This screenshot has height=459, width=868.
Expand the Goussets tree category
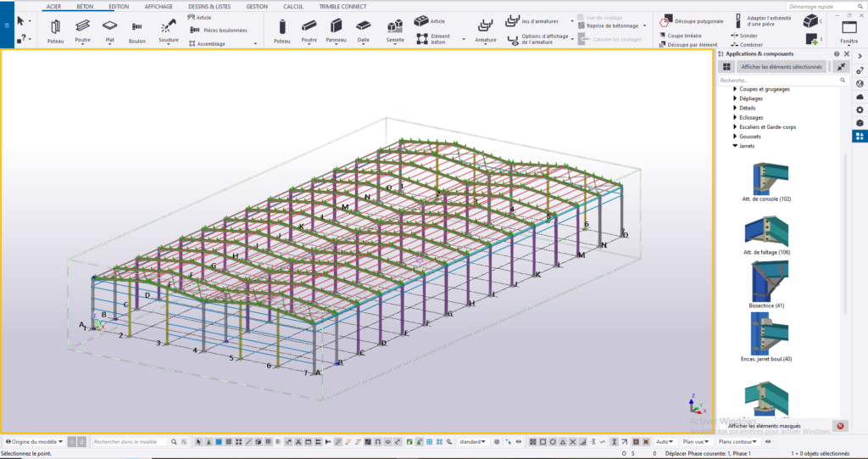(735, 137)
